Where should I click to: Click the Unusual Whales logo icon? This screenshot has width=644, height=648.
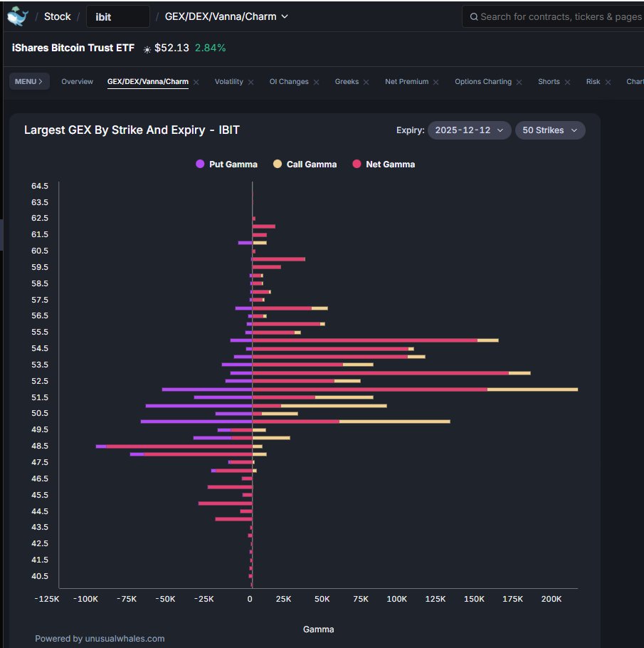tap(18, 16)
